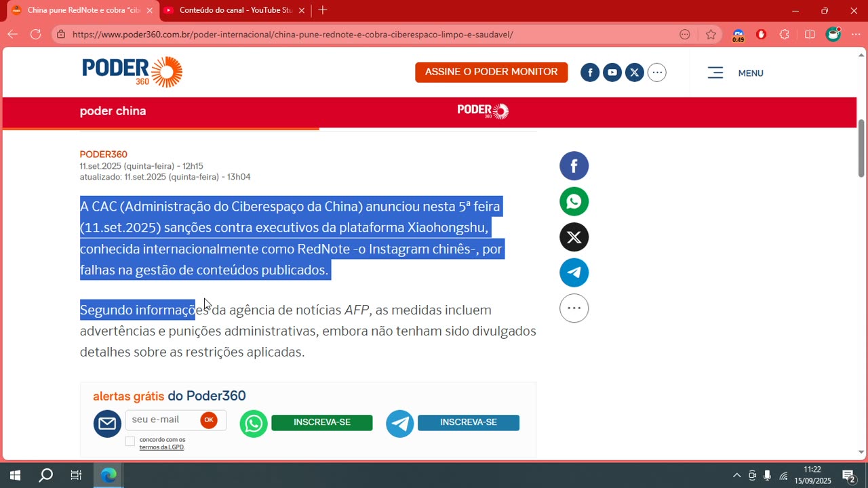
Task: Open split screen browser icon
Action: click(x=810, y=35)
